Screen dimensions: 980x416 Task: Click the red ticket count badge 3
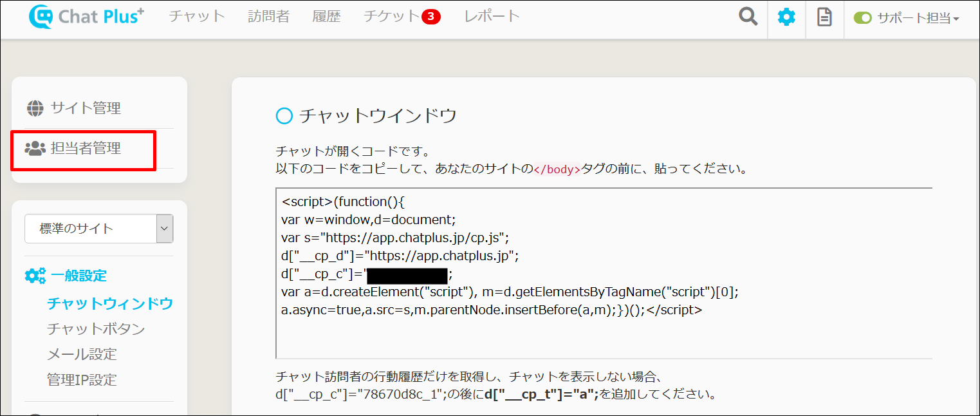point(431,17)
